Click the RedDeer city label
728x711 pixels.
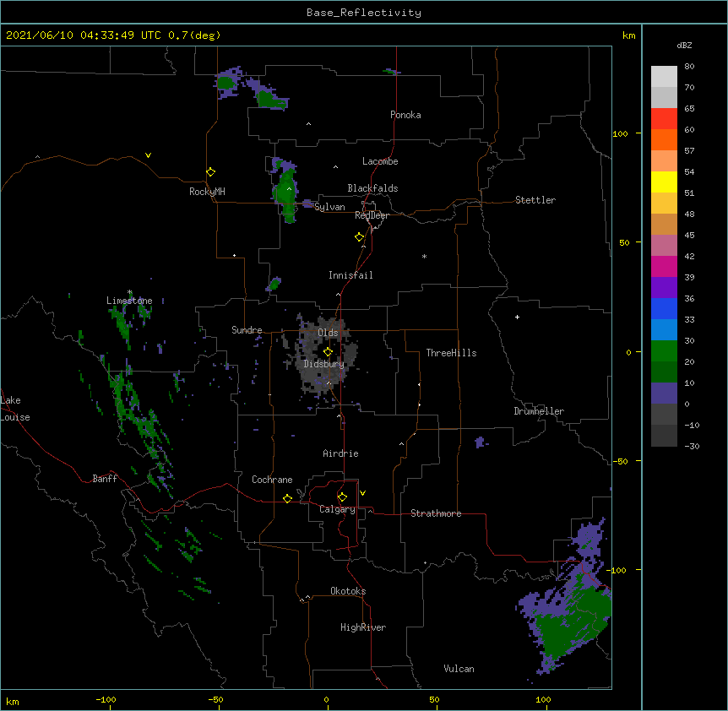coord(372,215)
